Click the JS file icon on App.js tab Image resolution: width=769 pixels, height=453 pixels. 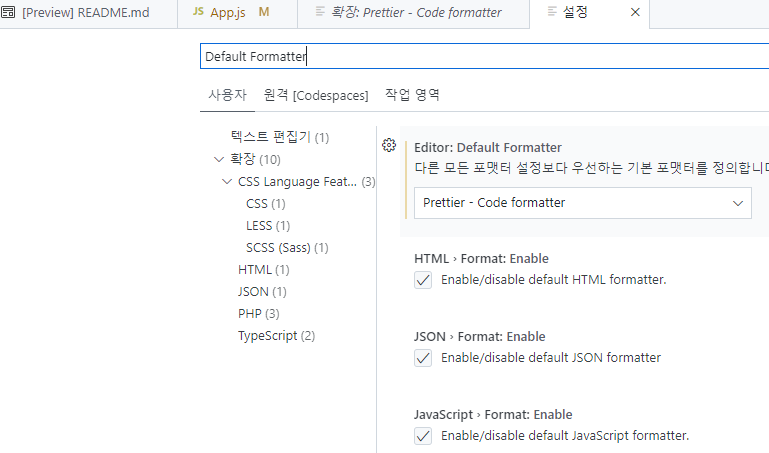(198, 12)
